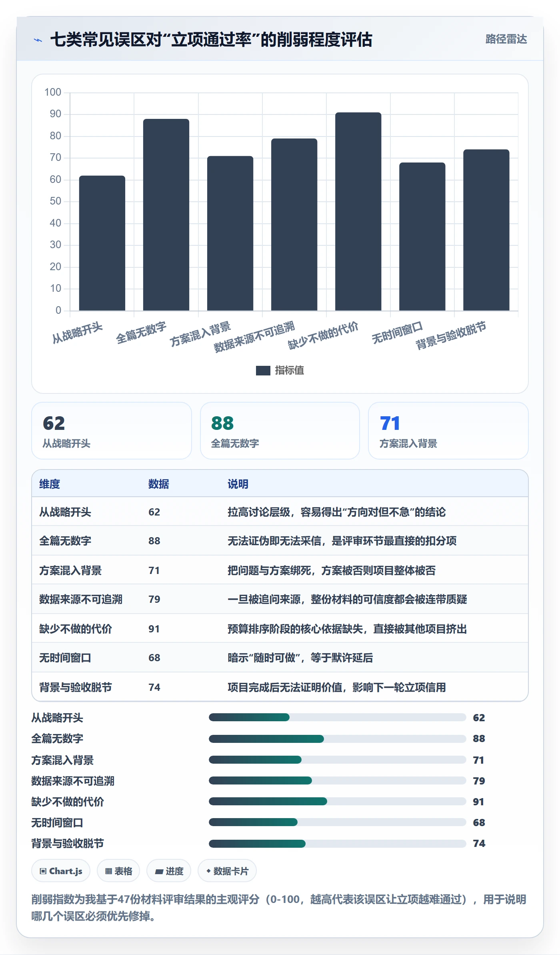
Task: Click the 数据来源不可追溯 progress bar
Action: click(337, 780)
